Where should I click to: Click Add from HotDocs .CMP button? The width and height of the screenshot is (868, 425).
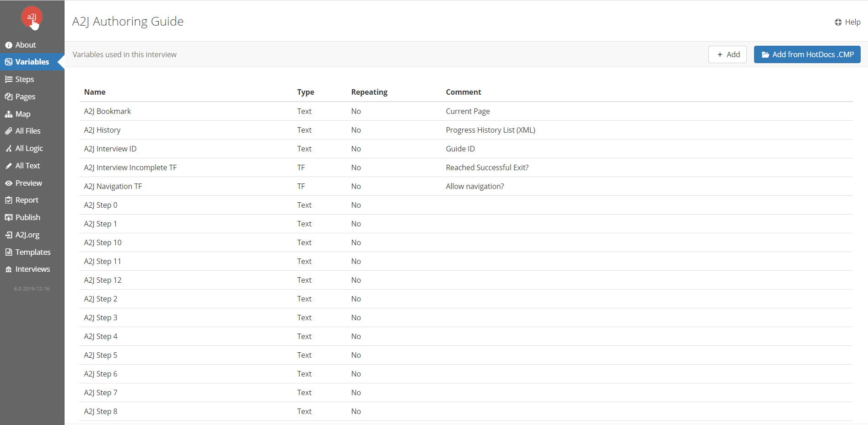pyautogui.click(x=807, y=54)
